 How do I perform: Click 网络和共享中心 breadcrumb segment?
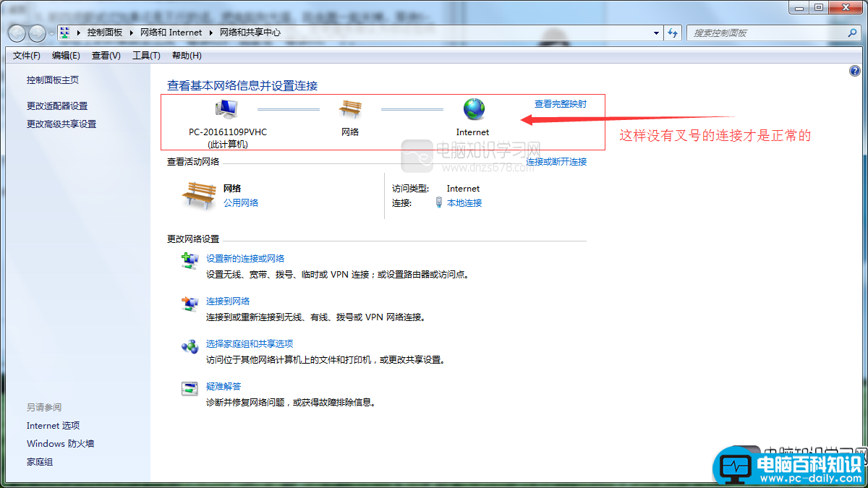[250, 33]
